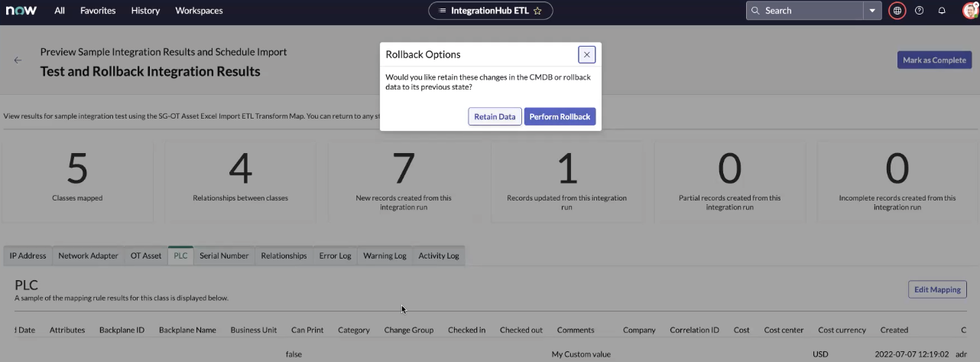The height and width of the screenshot is (362, 980).
Task: Click the Edit Mapping button
Action: click(x=937, y=289)
